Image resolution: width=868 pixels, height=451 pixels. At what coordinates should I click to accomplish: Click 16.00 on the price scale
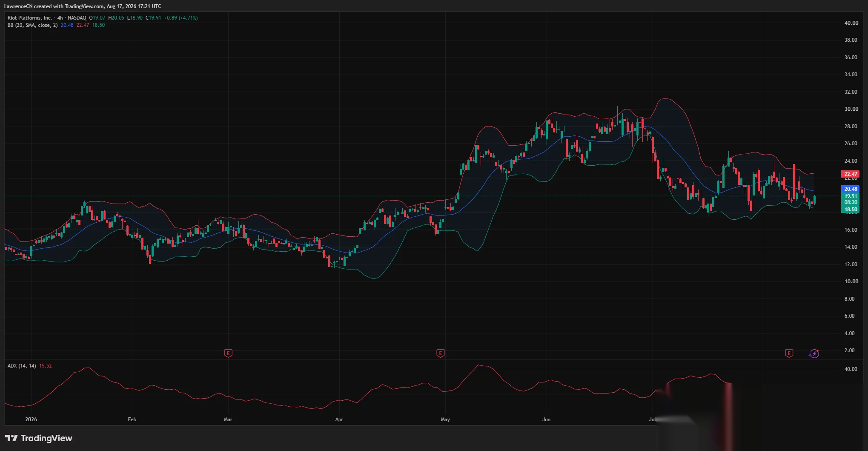(x=851, y=230)
